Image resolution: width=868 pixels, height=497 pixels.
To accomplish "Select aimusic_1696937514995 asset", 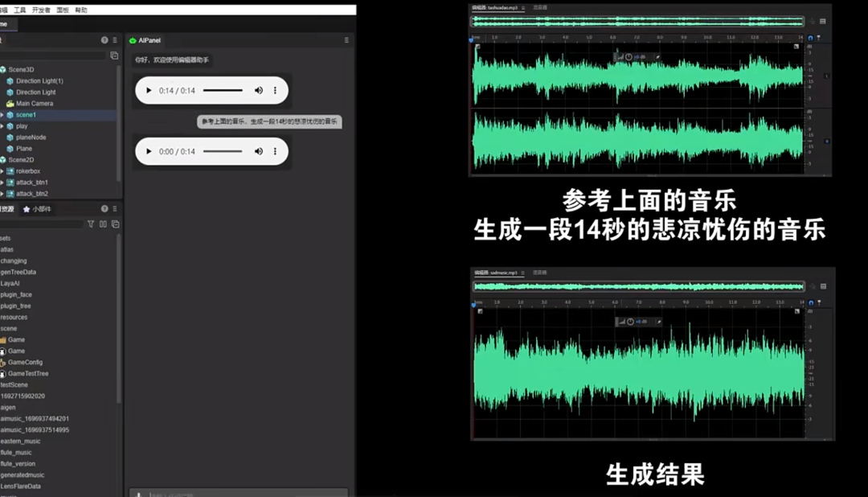I will point(35,430).
